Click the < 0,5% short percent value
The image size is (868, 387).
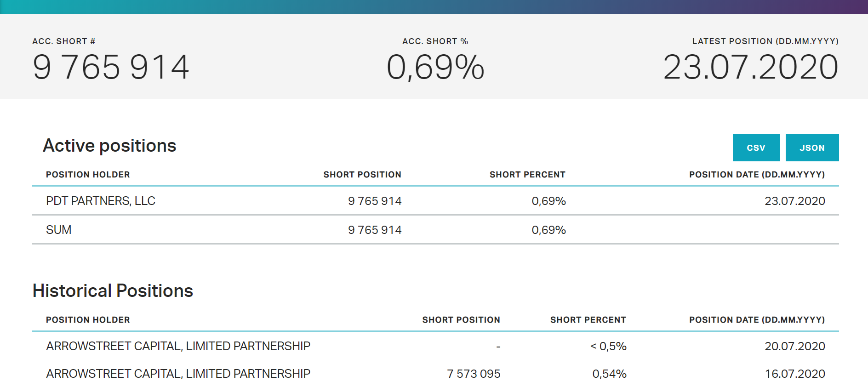click(608, 346)
